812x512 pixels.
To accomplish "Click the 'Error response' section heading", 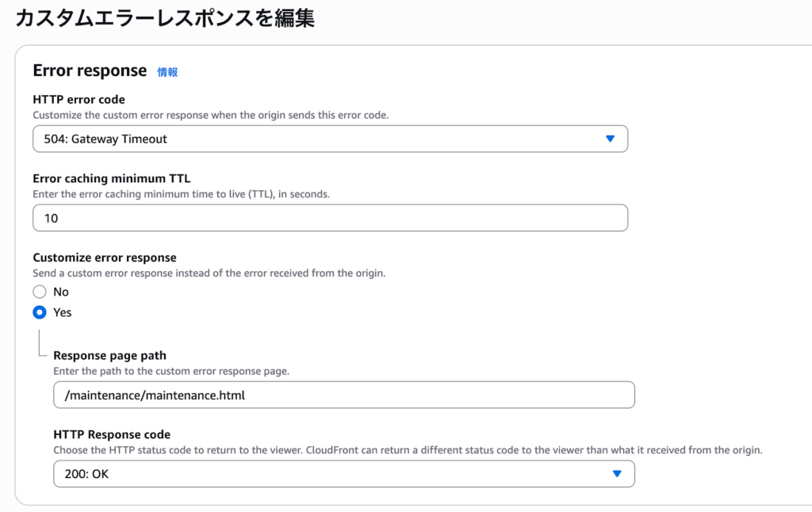I will coord(90,71).
